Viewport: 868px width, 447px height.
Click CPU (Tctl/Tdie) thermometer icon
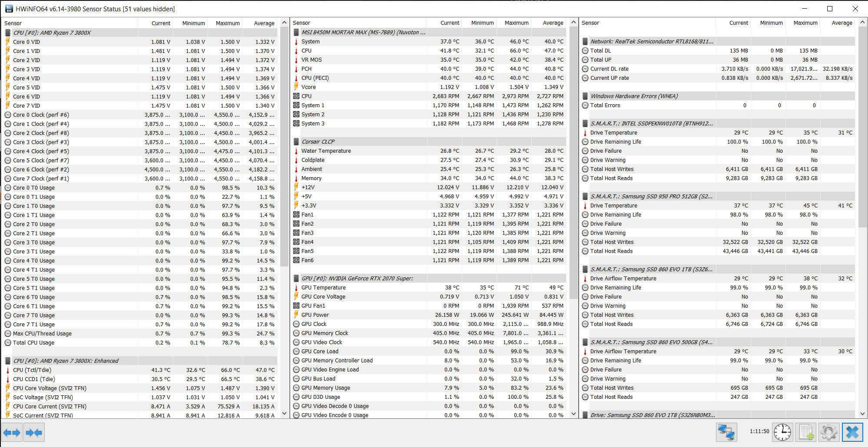pyautogui.click(x=8, y=370)
